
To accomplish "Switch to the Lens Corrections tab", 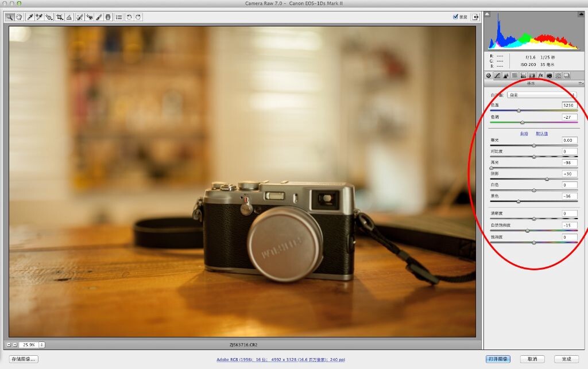I will point(532,75).
